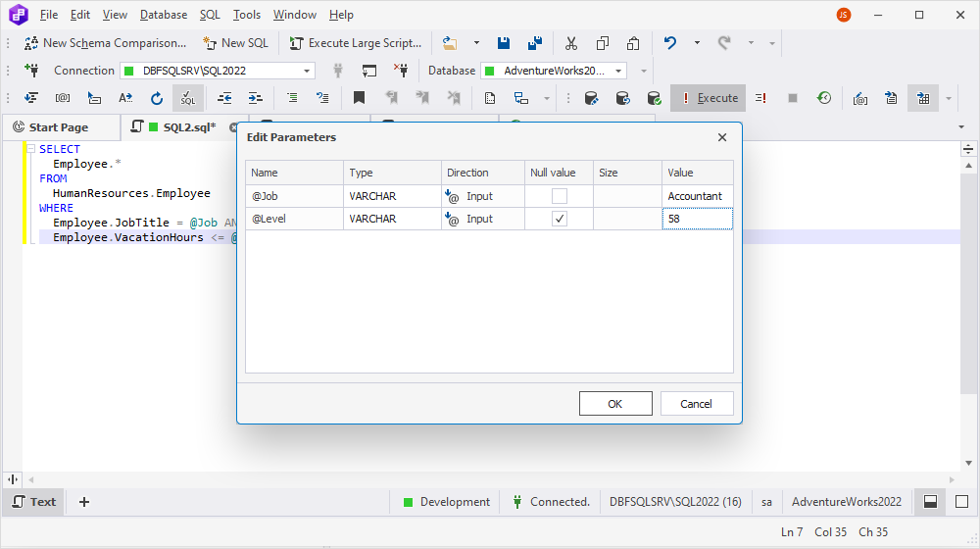Click the uncomment selection icon
The width and height of the screenshot is (980, 549).
[x=322, y=98]
